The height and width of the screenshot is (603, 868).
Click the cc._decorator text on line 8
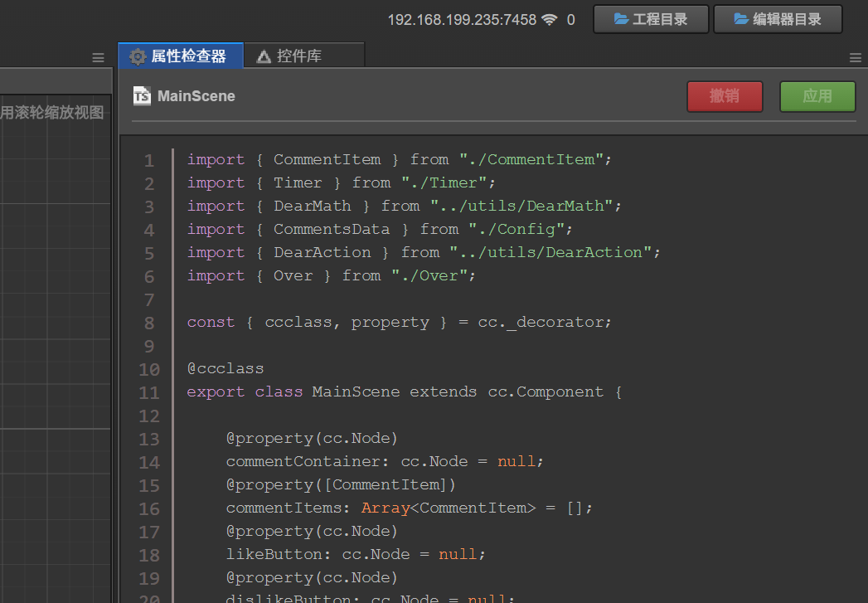[x=541, y=323]
